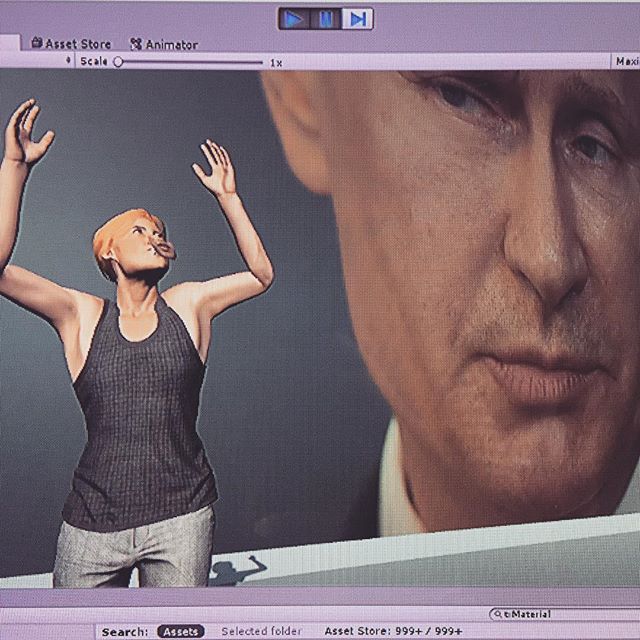Click the t:Material search field
Viewport: 640px width, 640px height.
[560, 614]
